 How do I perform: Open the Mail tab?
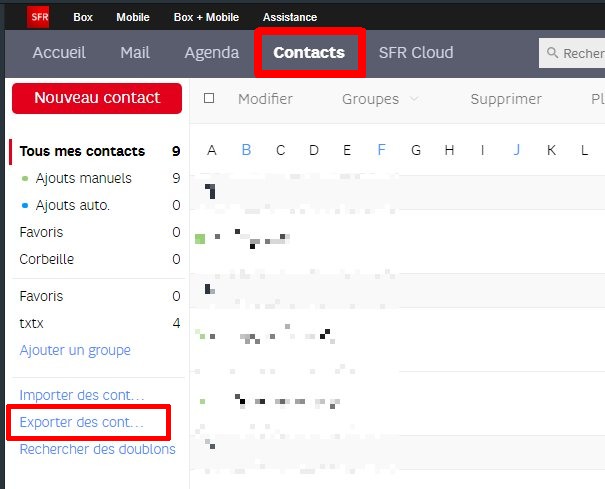point(135,53)
